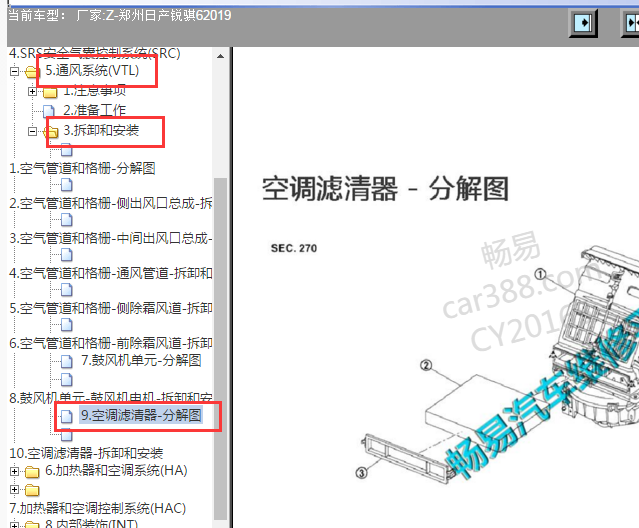Click the tree panel vertical scrollbar thumb
This screenshot has height=528, width=639.
(220, 349)
